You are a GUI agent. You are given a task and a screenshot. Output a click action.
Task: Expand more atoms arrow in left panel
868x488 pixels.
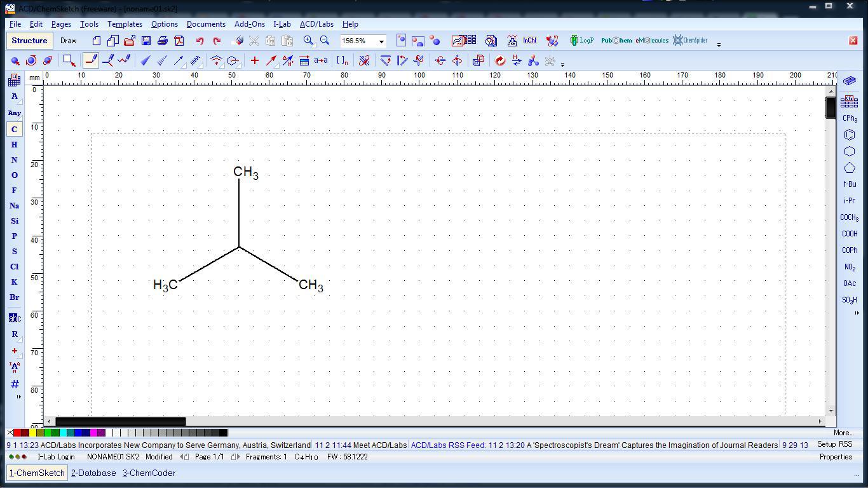point(18,397)
